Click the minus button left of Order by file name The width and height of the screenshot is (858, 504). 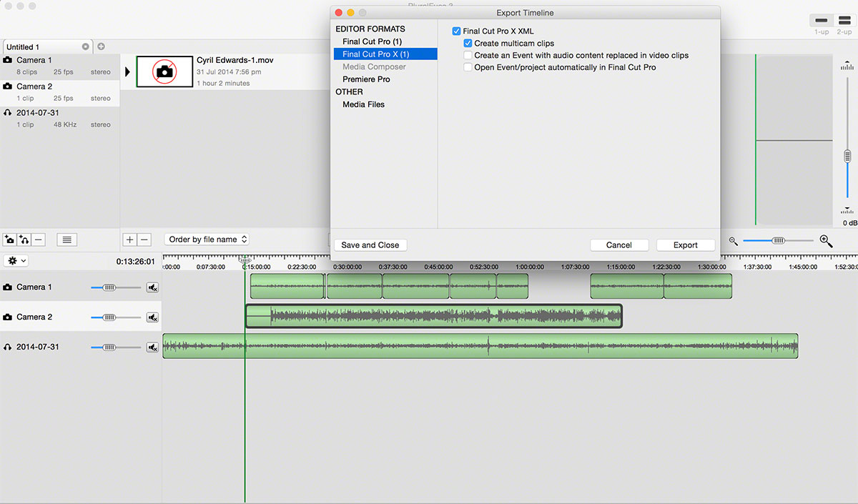[x=144, y=239]
